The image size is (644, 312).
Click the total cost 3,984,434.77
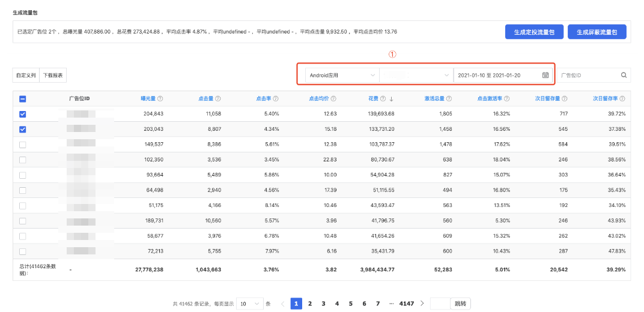click(377, 270)
